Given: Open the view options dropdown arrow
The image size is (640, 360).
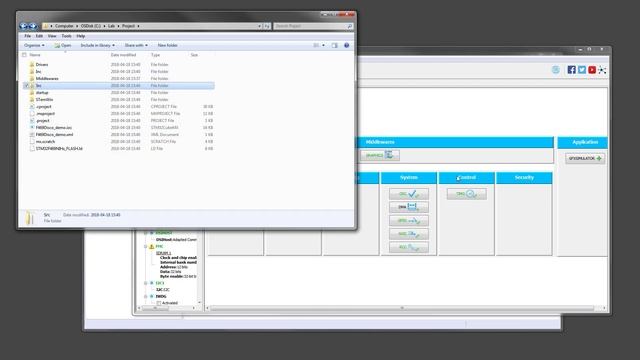Looking at the screenshot, I should pos(324,45).
